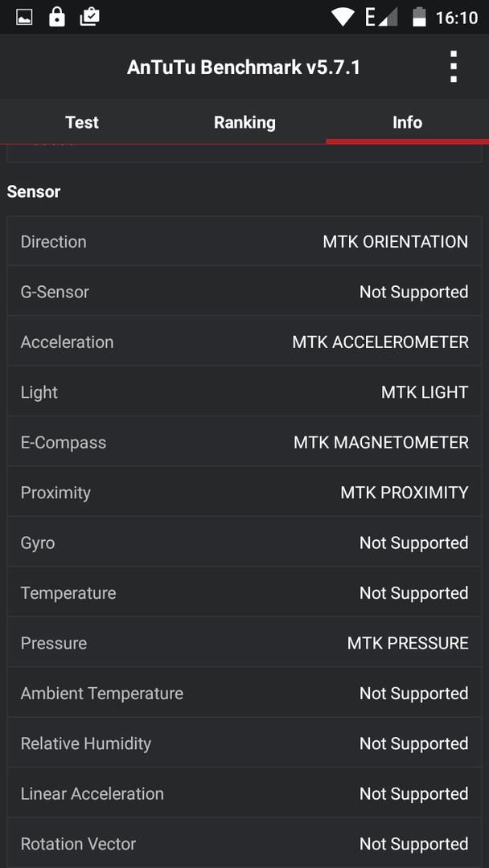Image resolution: width=489 pixels, height=868 pixels.
Task: Switch to the Ranking tab
Action: pos(244,122)
